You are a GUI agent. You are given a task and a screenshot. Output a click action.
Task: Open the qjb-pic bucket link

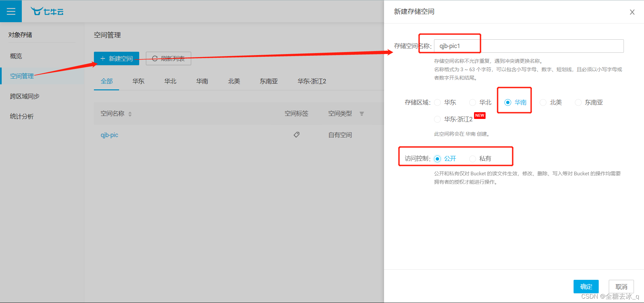(109, 135)
